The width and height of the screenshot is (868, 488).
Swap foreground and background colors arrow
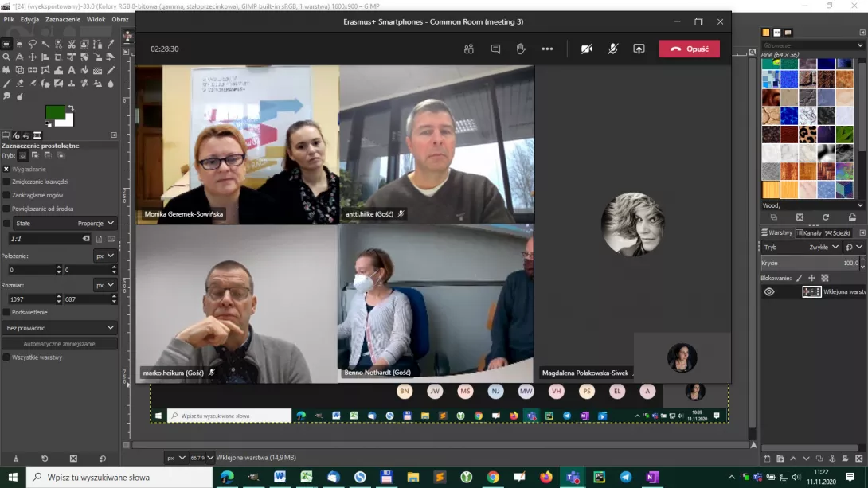point(71,107)
